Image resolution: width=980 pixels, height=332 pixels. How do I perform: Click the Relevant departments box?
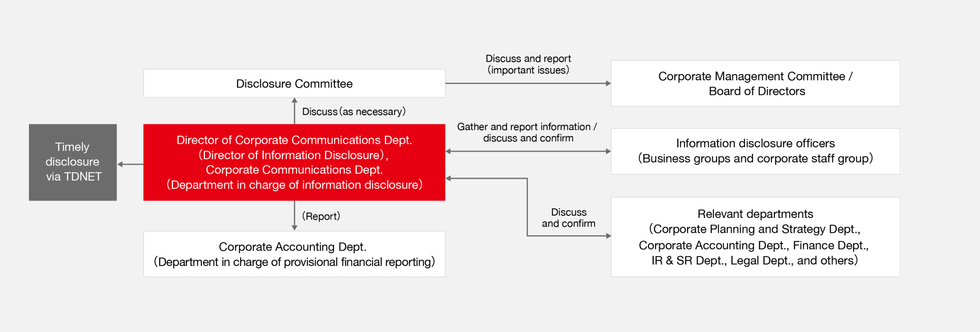point(755,237)
